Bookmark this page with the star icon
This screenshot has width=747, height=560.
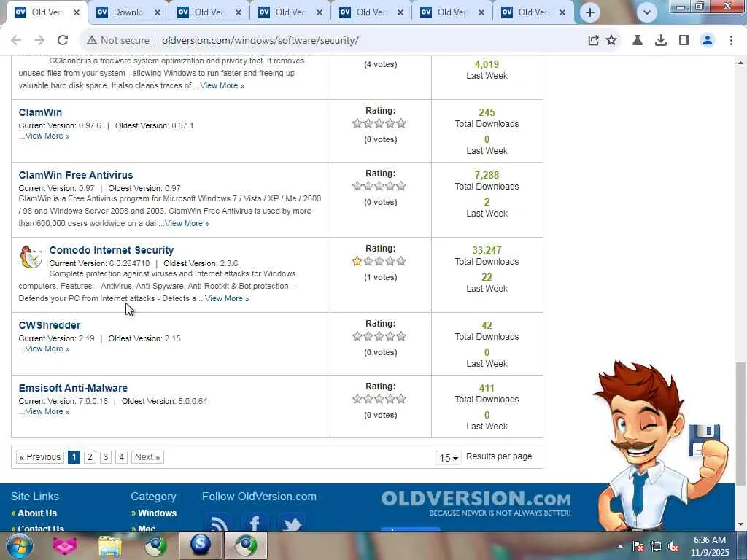(x=611, y=41)
